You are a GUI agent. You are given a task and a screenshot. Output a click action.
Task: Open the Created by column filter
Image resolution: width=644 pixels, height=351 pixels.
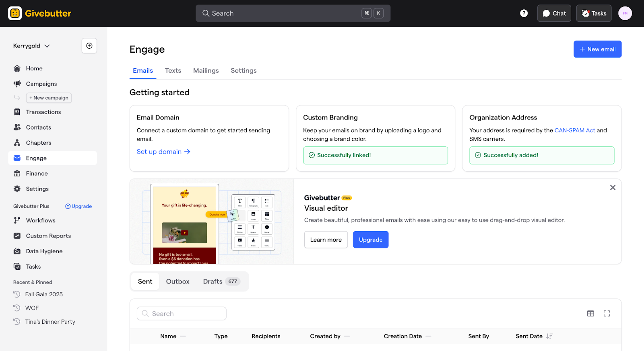click(x=347, y=336)
